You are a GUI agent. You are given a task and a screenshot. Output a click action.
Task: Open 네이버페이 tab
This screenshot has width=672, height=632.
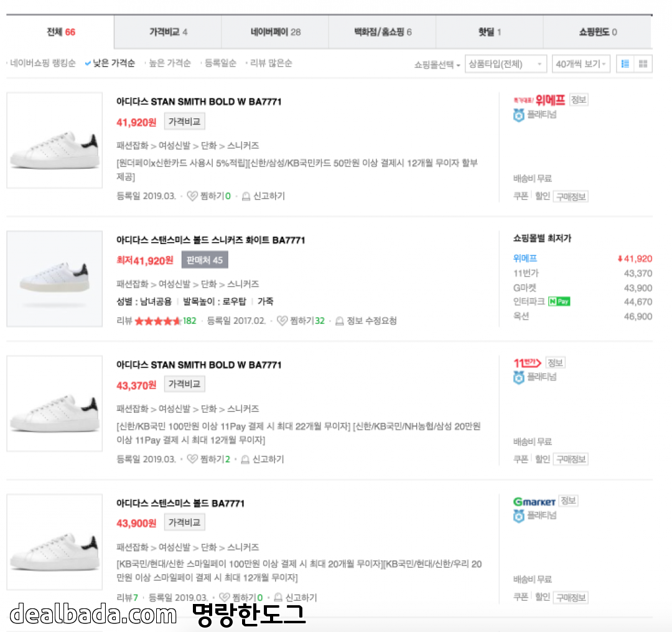pos(275,32)
